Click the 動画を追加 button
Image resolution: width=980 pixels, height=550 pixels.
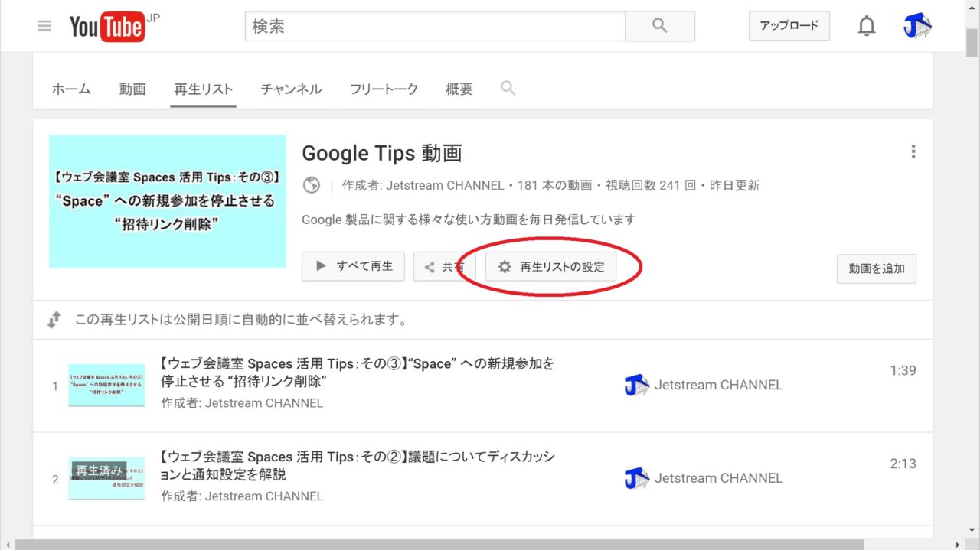876,268
